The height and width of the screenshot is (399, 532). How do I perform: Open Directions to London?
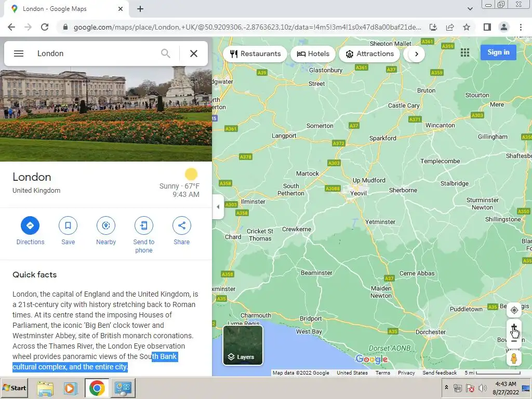(30, 231)
